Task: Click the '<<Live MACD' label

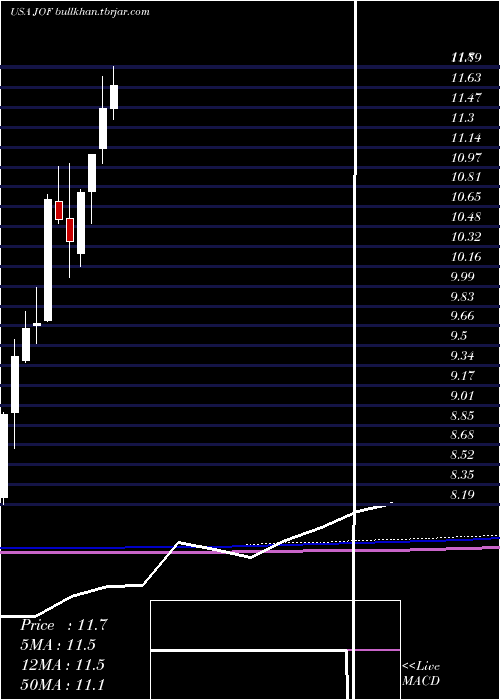Action: click(x=421, y=674)
